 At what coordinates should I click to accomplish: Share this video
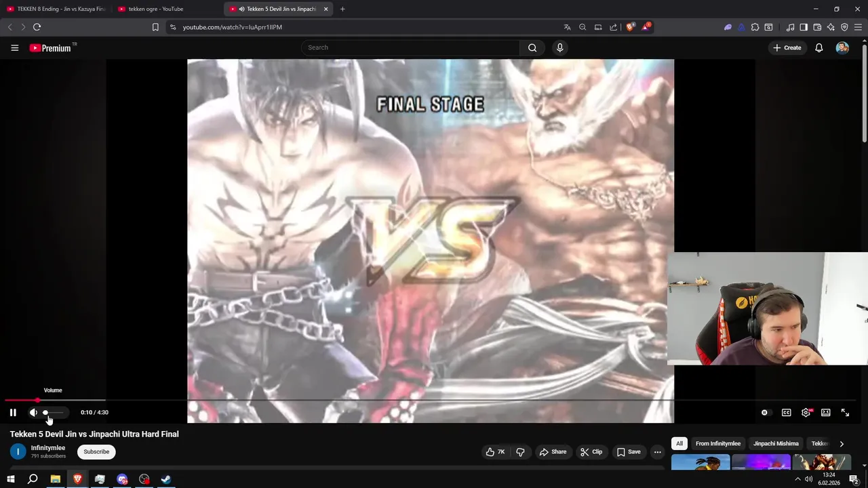click(553, 452)
